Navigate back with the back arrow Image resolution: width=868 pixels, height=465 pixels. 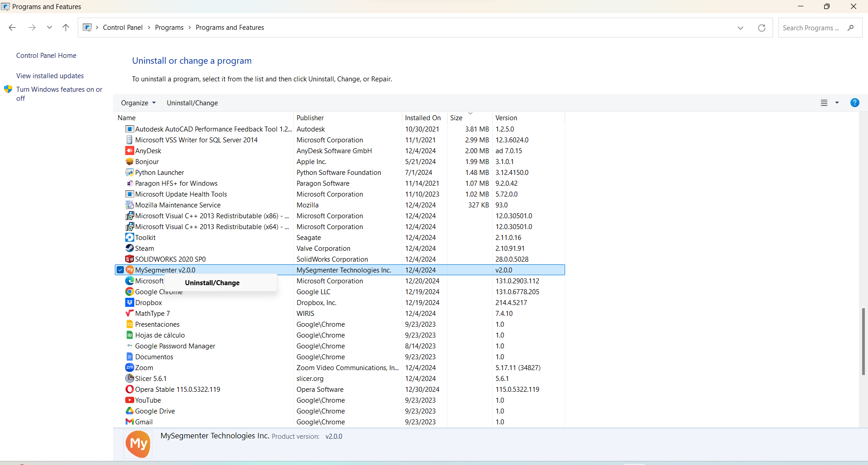[12, 28]
